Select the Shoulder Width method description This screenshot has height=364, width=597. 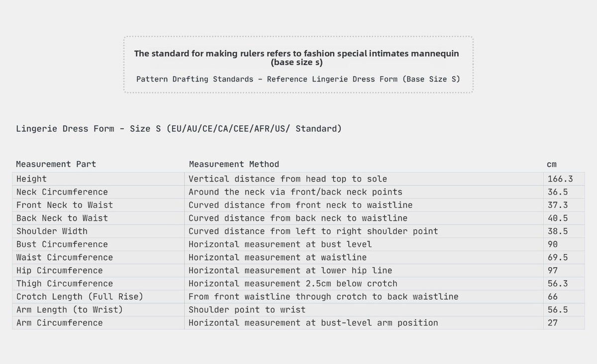pyautogui.click(x=313, y=231)
